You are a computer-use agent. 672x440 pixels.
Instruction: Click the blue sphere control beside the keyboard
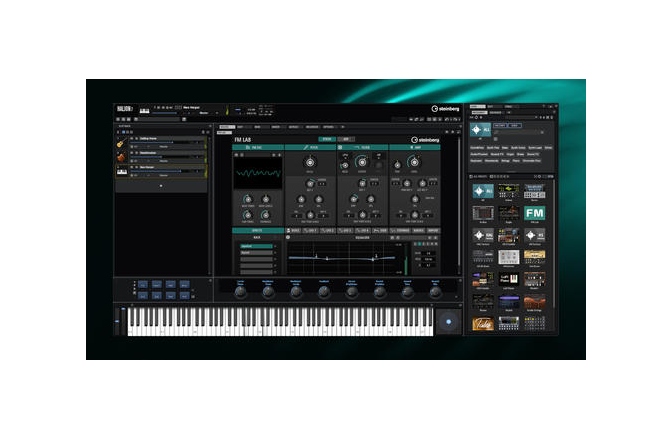click(x=448, y=322)
